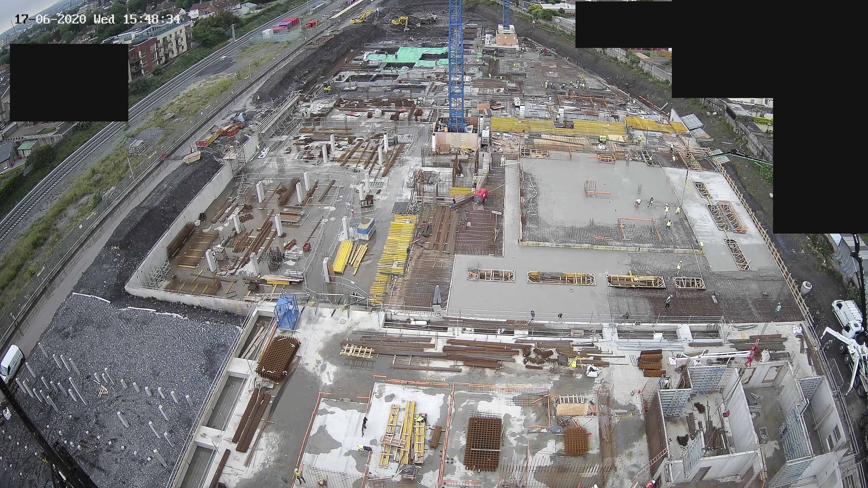This screenshot has width=868, height=488.
Task: Click the blue hoist cage near wall
Action: (287, 311)
